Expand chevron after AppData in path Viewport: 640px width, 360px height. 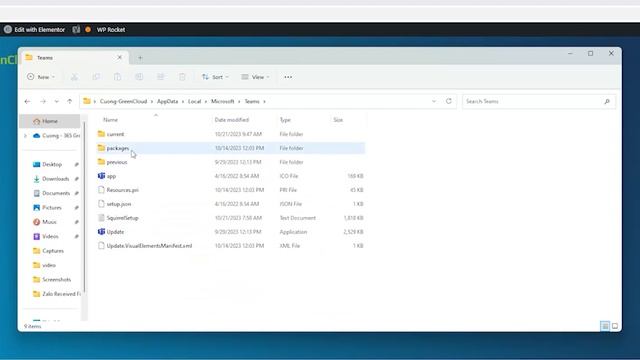(183, 101)
